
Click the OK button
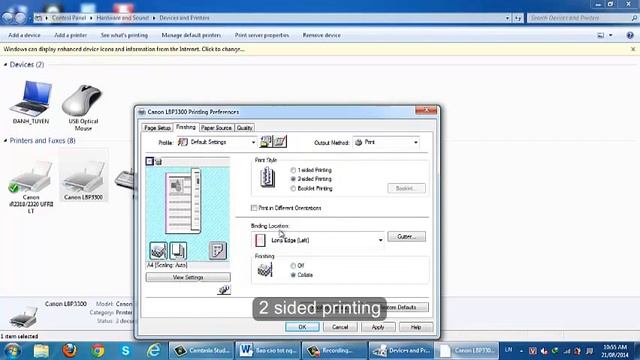tap(302, 327)
